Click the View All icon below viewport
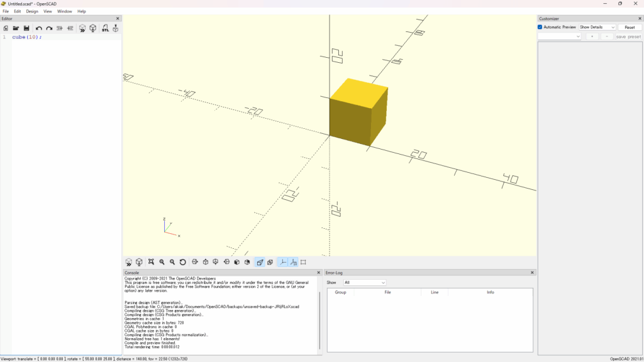 click(151, 262)
